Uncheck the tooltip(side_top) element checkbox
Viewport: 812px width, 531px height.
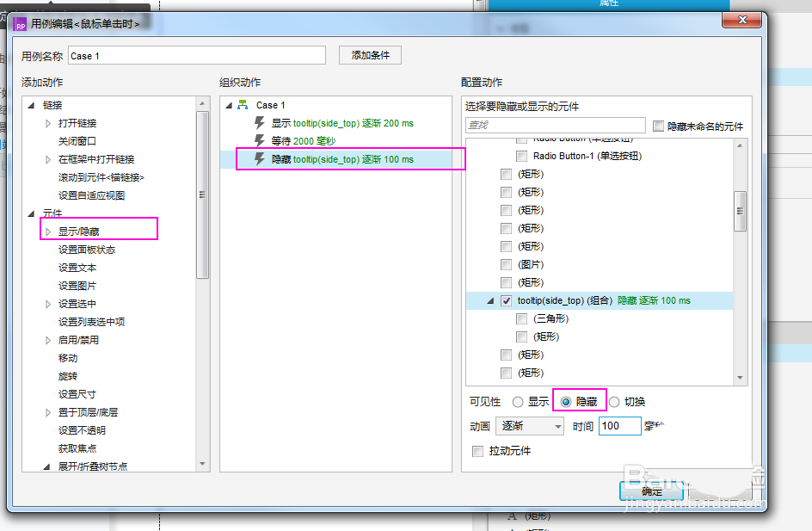coord(504,300)
